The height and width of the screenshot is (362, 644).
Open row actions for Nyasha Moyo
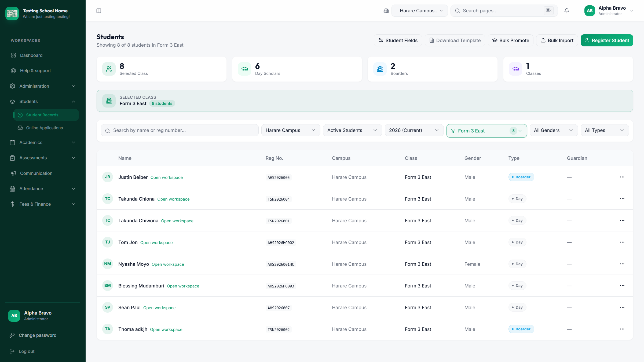[x=622, y=264]
